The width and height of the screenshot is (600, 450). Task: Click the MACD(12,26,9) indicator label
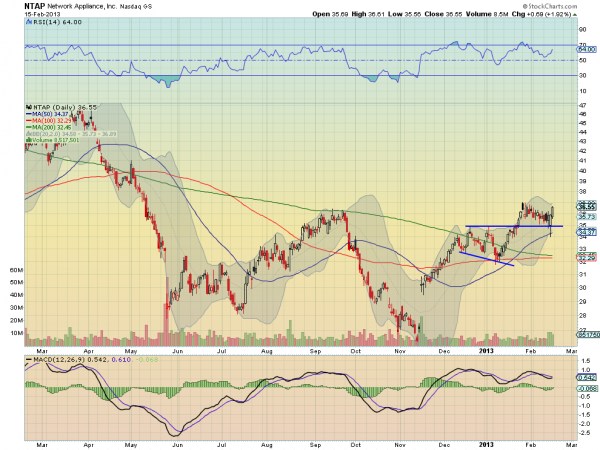(59, 360)
